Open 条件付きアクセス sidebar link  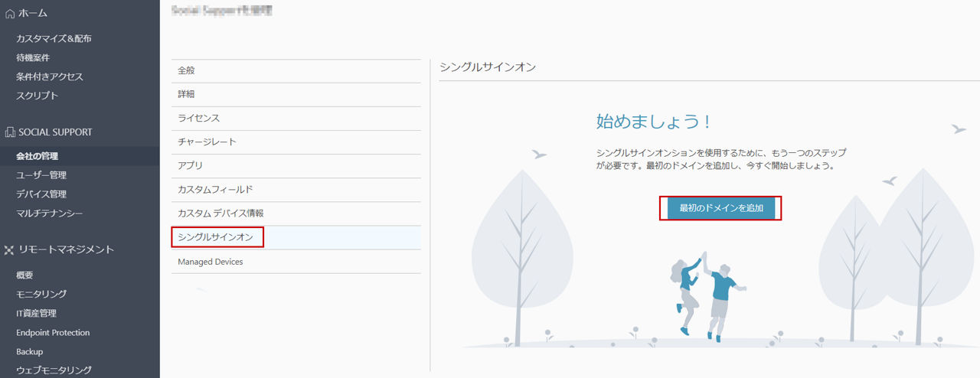(50, 77)
